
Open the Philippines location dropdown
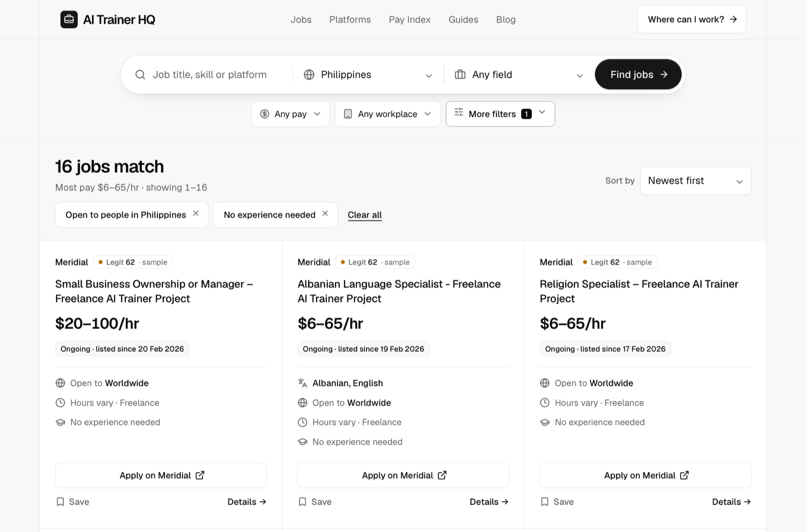point(368,75)
